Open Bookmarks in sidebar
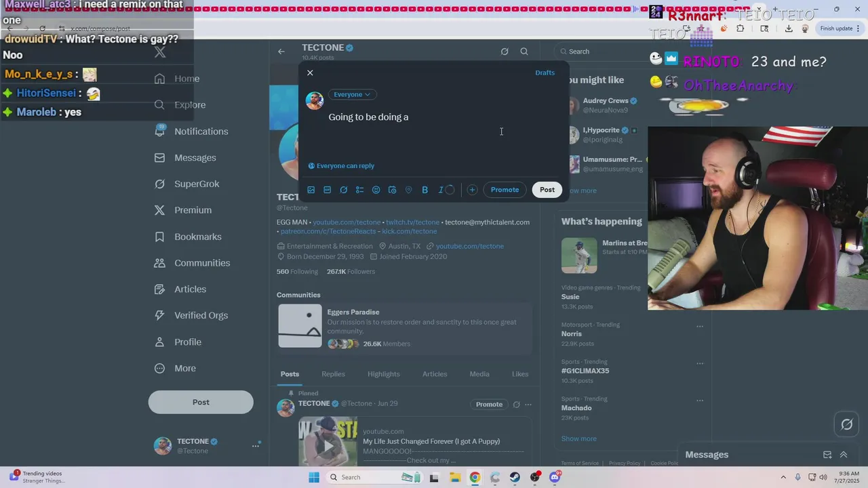The image size is (868, 488). point(188,237)
